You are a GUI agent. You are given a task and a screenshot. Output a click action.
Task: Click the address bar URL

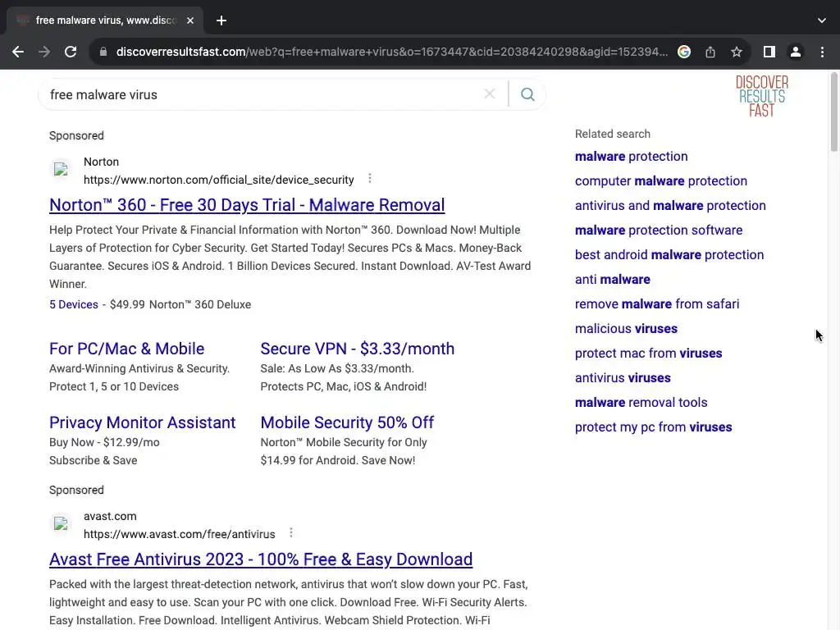tap(391, 52)
